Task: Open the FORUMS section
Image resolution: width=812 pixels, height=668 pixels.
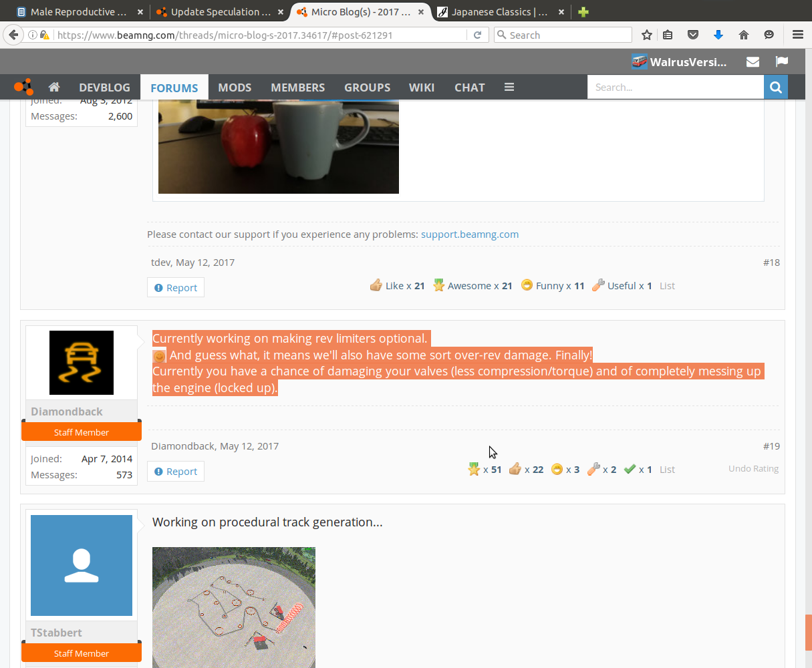Action: click(174, 88)
